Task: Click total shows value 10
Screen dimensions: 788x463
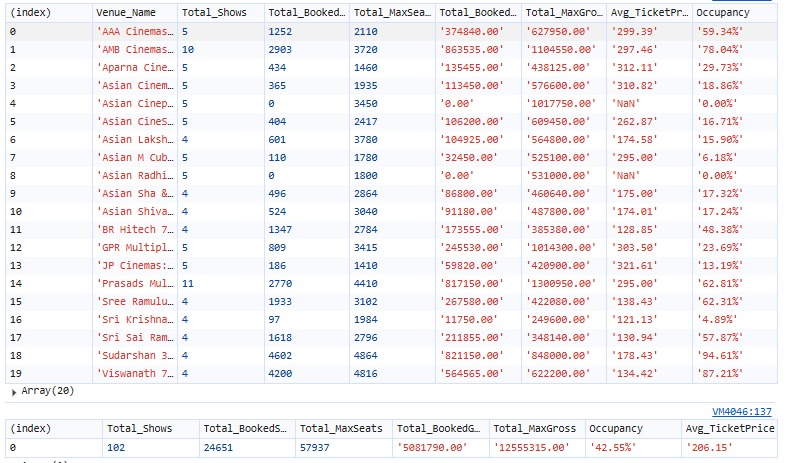Action: (187, 49)
